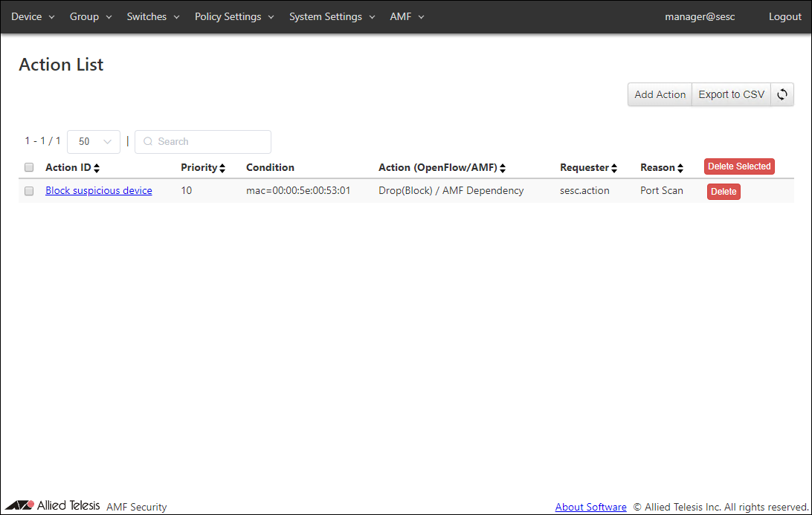The image size is (812, 515).
Task: Open the AMF menu
Action: coord(407,16)
